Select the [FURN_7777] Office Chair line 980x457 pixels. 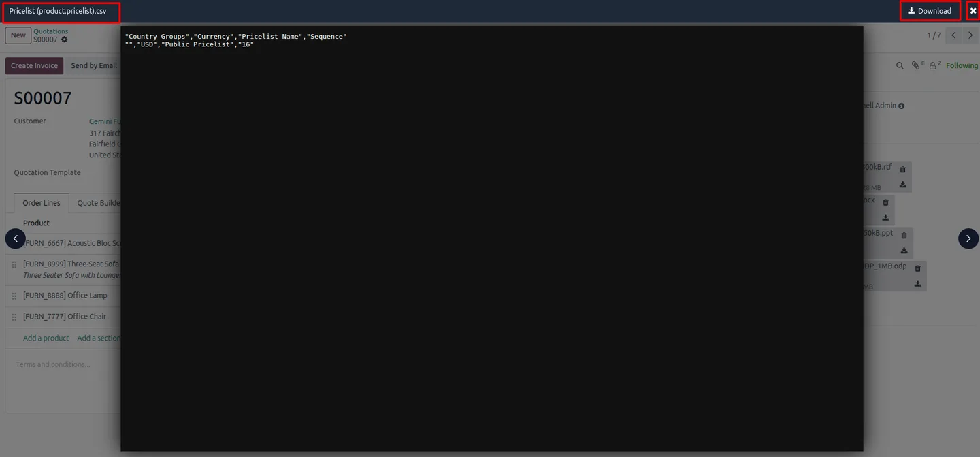[65, 317]
